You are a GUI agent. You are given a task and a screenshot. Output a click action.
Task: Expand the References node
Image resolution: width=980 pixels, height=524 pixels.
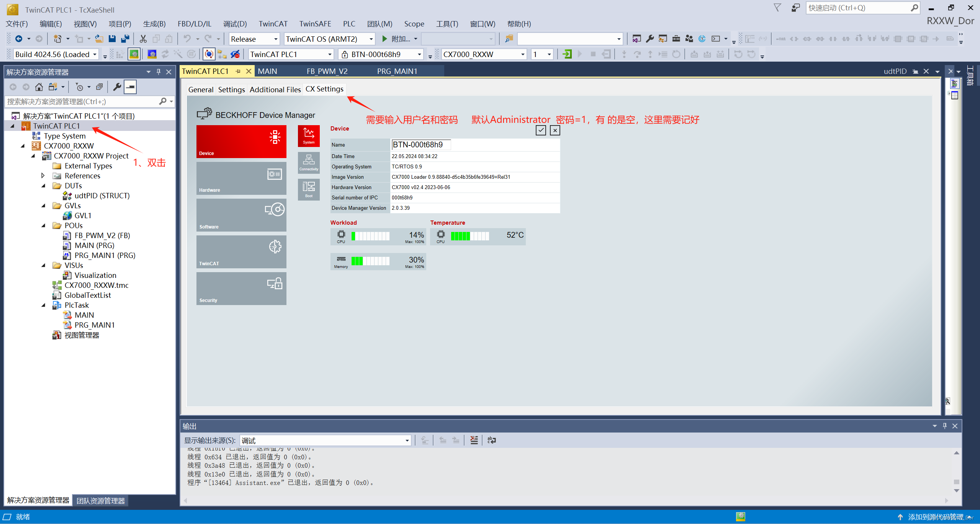click(x=43, y=176)
